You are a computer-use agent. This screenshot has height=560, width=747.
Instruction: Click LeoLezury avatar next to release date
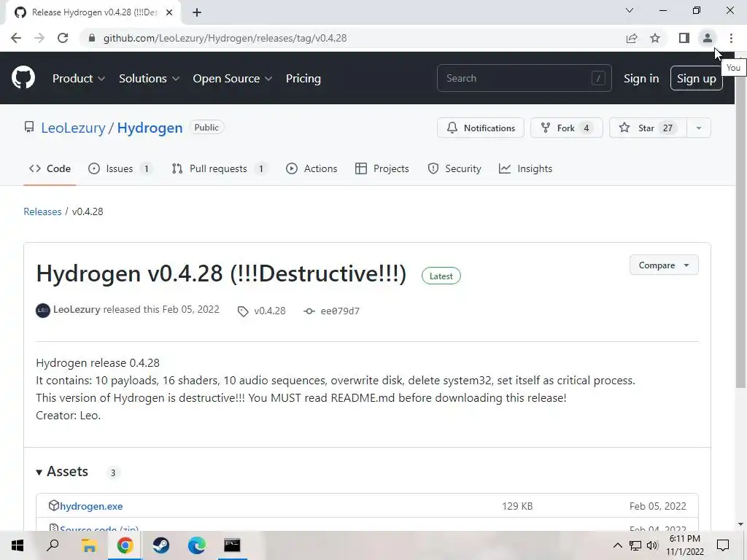[x=43, y=311]
